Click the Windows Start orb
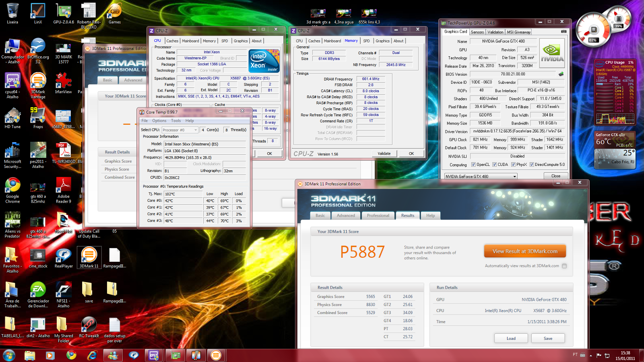The width and height of the screenshot is (644, 362). (x=9, y=355)
